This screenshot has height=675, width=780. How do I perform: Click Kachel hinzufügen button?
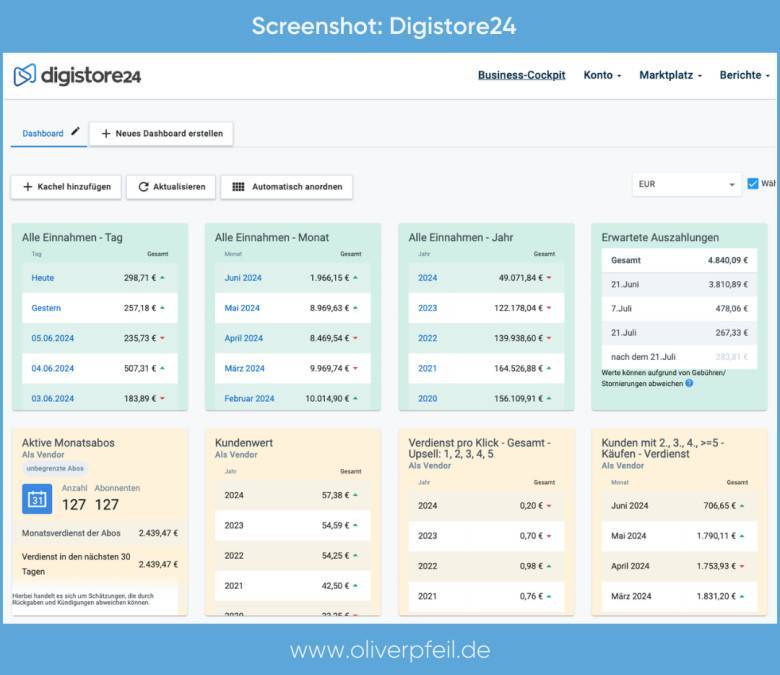pyautogui.click(x=66, y=187)
